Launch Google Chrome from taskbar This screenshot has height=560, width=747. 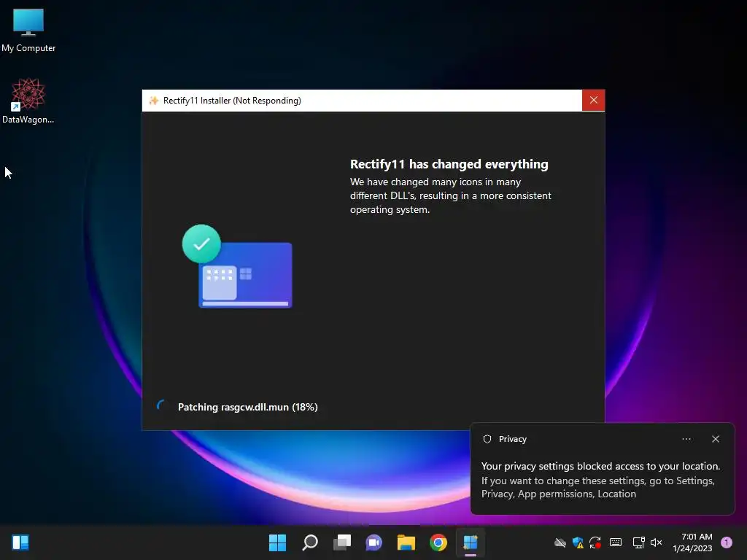tap(438, 542)
